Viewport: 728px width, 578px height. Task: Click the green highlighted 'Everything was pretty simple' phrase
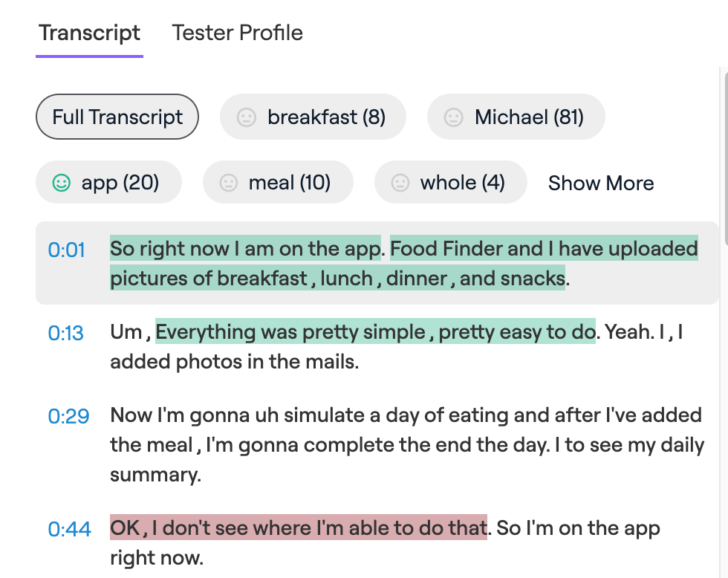375,331
